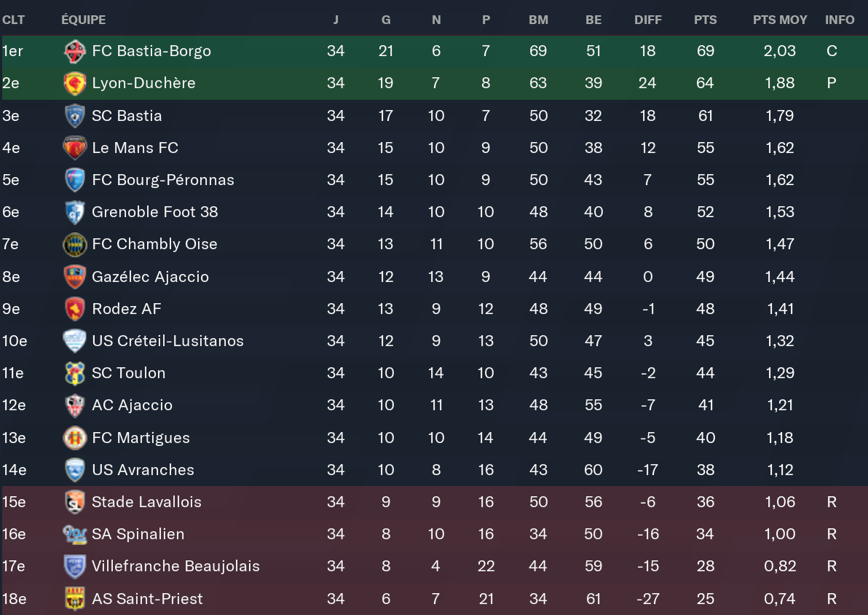Sort by the DIFF column header
This screenshot has width=868, height=615.
coord(647,20)
